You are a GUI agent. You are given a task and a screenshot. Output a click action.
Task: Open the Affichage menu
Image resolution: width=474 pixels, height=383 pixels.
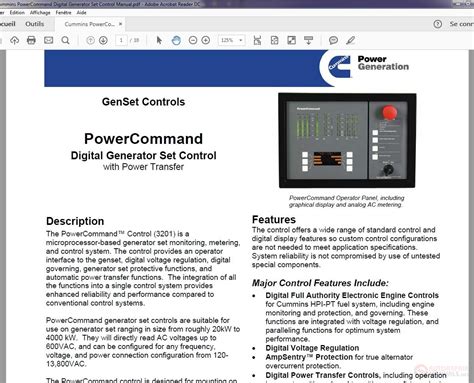point(40,12)
